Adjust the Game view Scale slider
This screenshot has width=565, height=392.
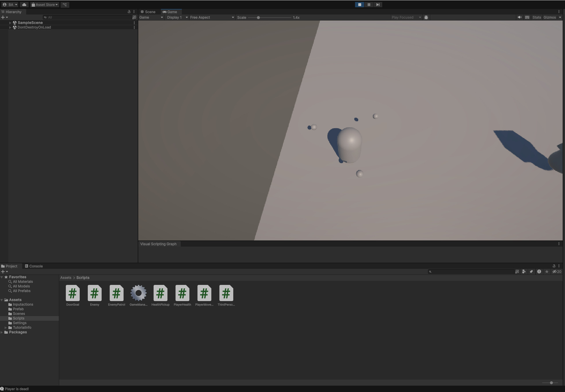click(x=258, y=18)
